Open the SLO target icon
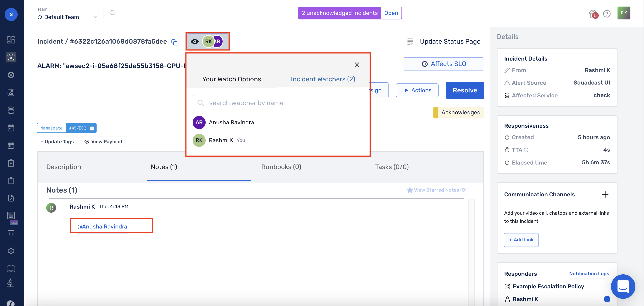 11,75
